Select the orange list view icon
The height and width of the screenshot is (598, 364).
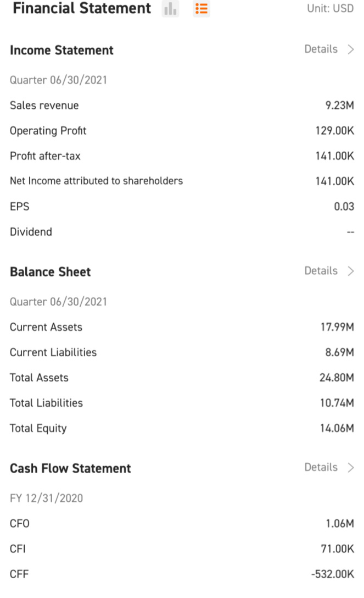click(201, 8)
